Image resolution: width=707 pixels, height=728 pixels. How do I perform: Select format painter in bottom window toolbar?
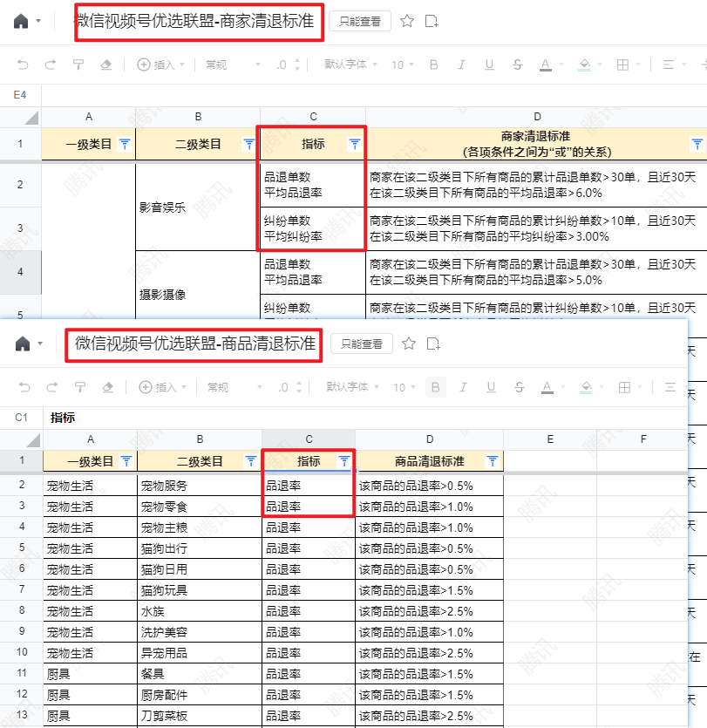coord(80,387)
